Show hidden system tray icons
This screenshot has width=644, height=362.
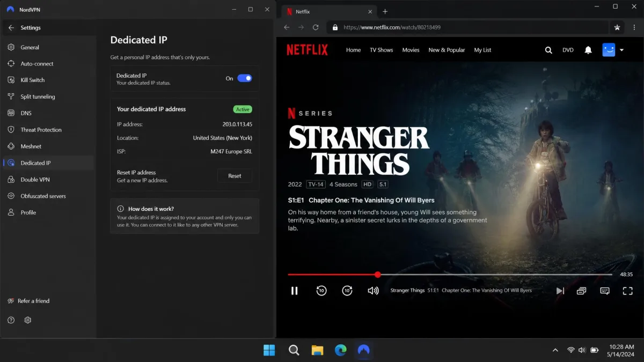(x=555, y=350)
